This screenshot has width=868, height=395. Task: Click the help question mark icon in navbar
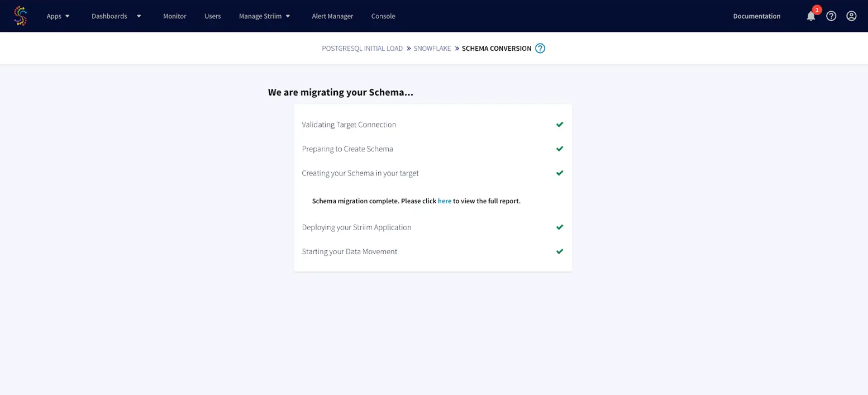coord(831,16)
